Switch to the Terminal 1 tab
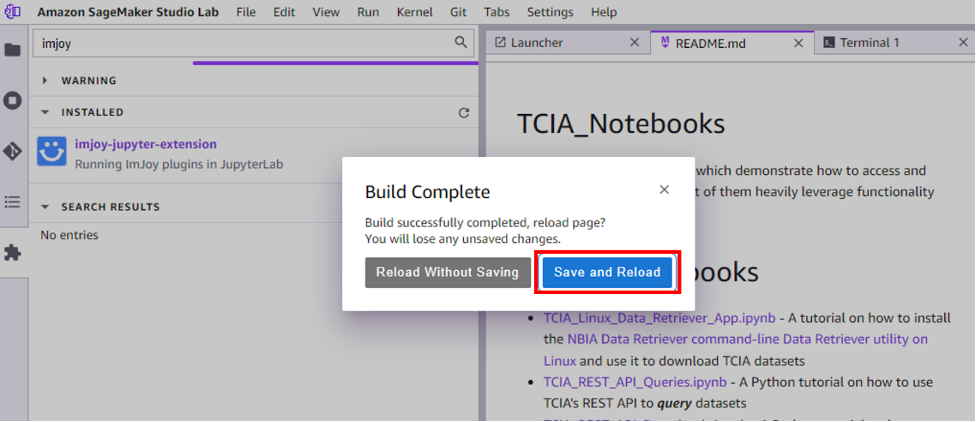The height and width of the screenshot is (422, 977). click(895, 42)
